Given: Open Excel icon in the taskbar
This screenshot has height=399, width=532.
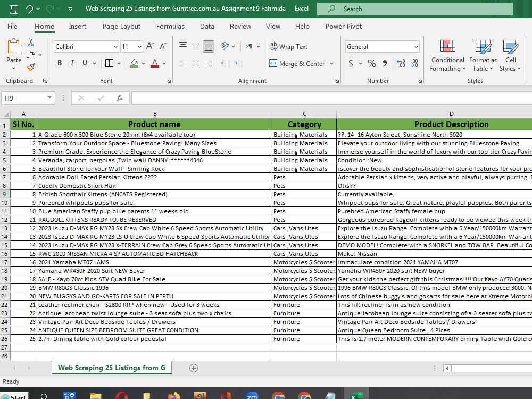Looking at the screenshot, I should (x=356, y=396).
